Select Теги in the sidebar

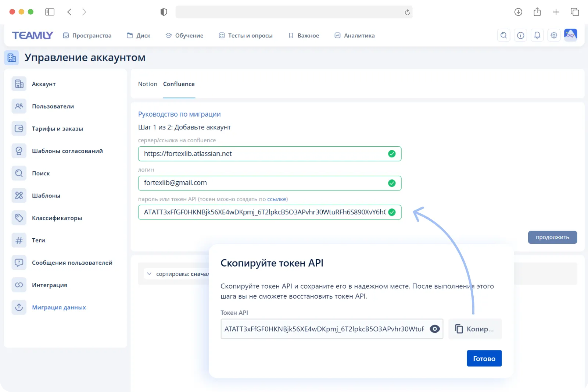tap(39, 240)
